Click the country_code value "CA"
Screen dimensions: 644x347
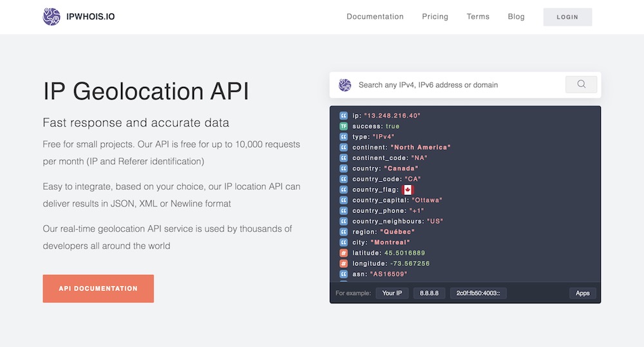click(413, 179)
